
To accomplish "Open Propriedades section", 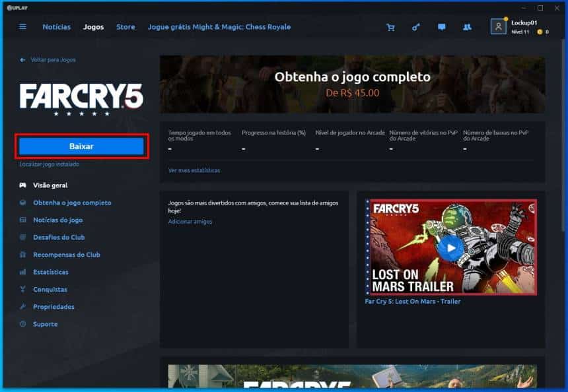I will 53,307.
